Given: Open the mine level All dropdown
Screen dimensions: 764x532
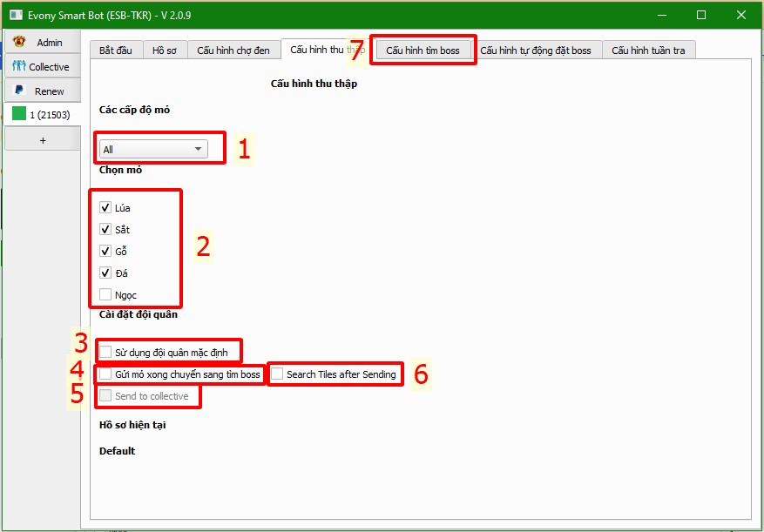Looking at the screenshot, I should click(153, 149).
